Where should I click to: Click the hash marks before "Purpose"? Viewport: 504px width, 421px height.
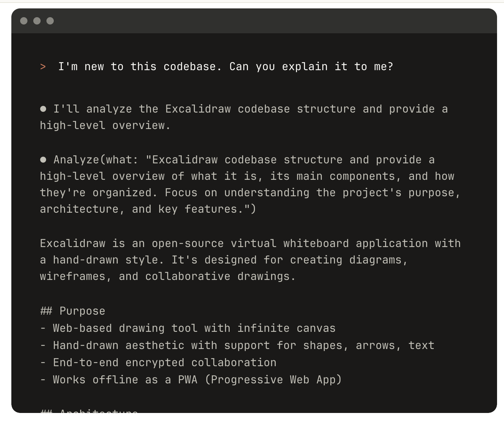[46, 311]
